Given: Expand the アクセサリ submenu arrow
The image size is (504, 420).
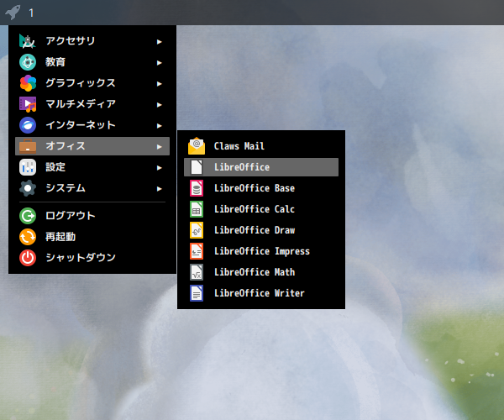Looking at the screenshot, I should point(159,41).
